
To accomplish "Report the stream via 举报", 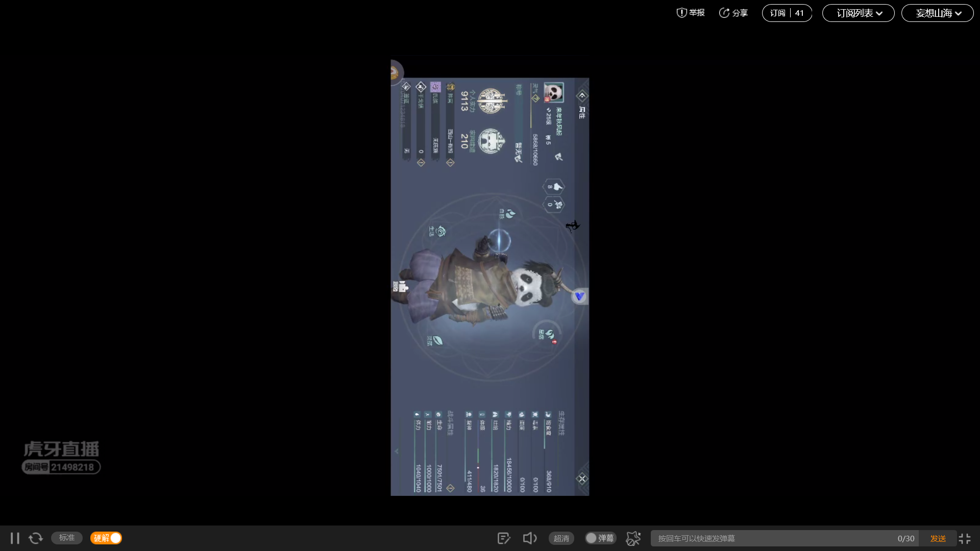I will [x=691, y=13].
